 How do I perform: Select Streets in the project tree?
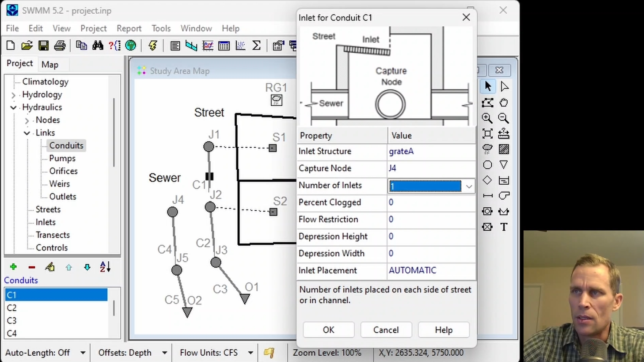[x=48, y=210]
